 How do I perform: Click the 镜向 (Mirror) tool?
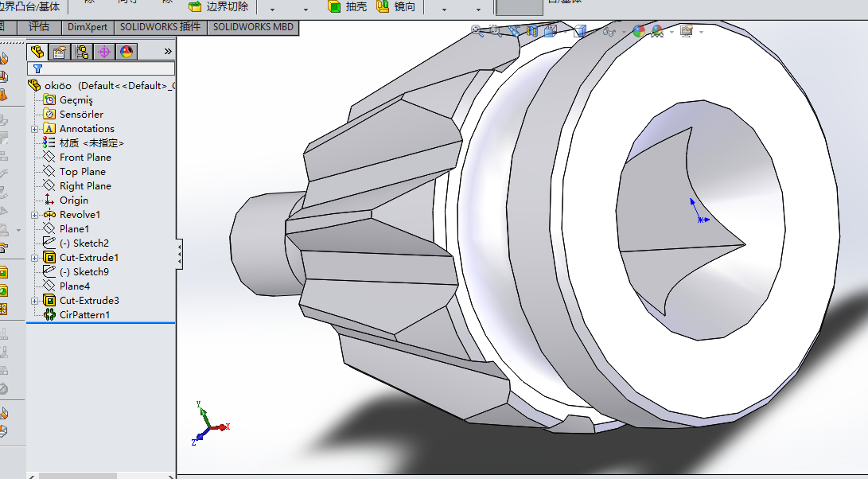coord(395,6)
